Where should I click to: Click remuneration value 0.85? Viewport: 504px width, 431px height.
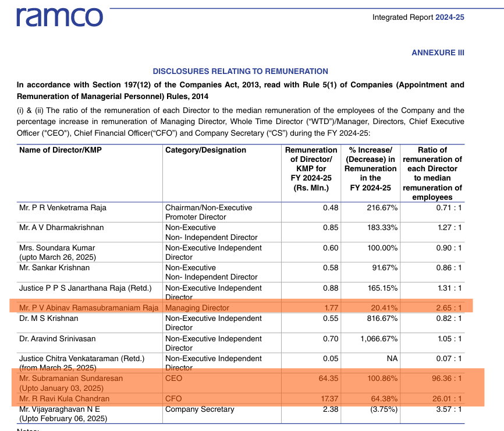[x=331, y=228]
